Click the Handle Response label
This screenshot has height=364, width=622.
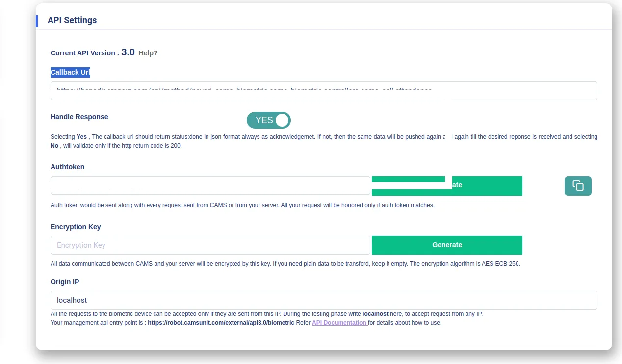click(79, 117)
